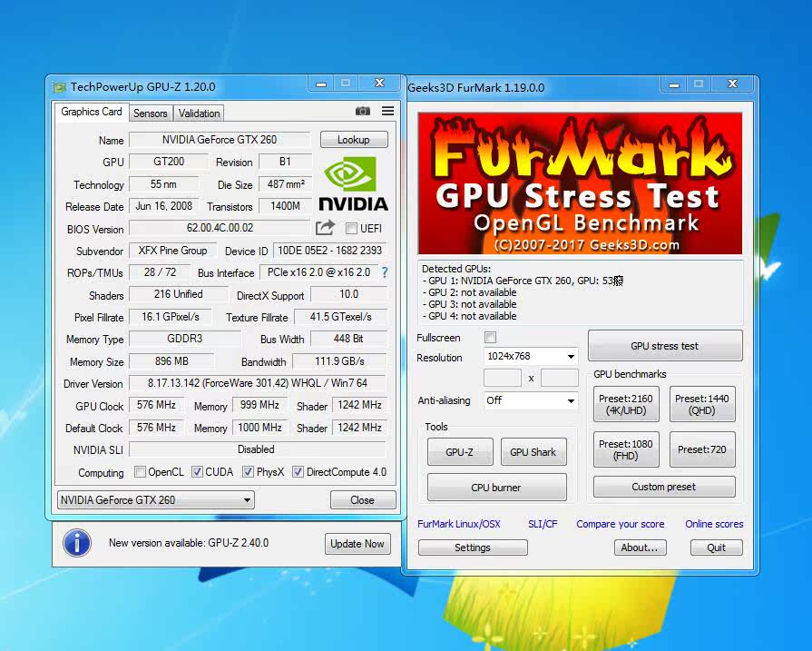Close the FurMark window with X

(x=732, y=84)
